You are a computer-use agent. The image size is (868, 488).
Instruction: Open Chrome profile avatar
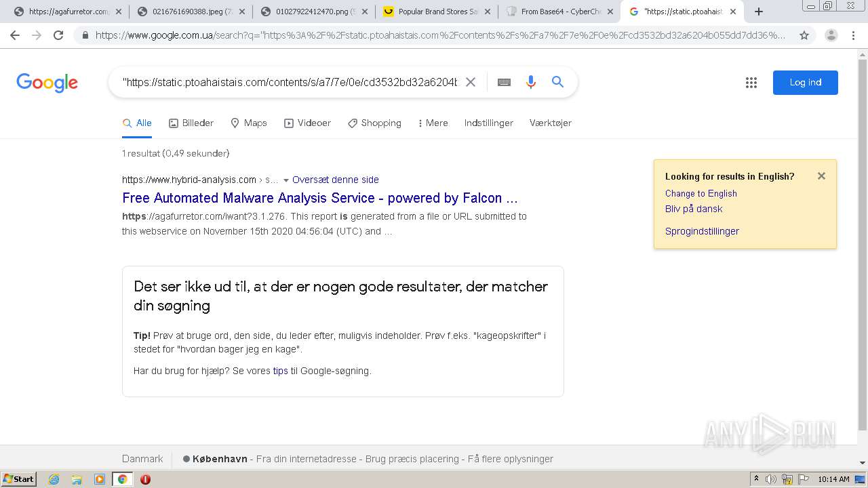click(831, 35)
